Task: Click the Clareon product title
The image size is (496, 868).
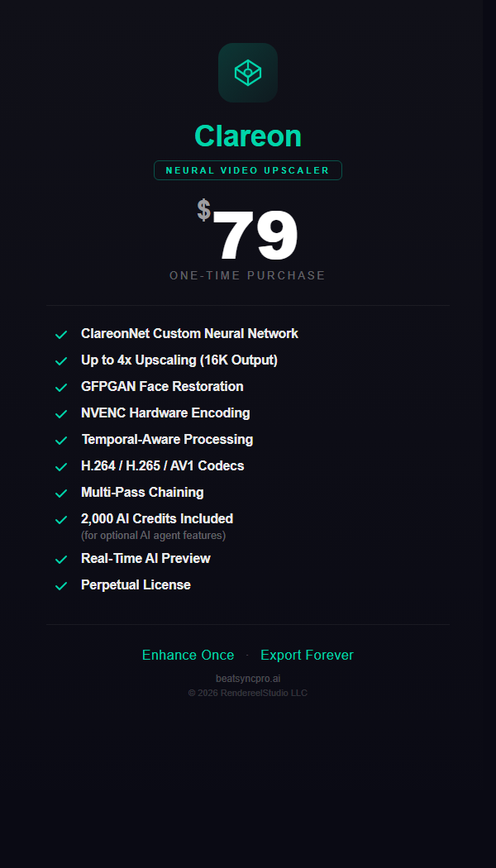Action: [x=248, y=136]
